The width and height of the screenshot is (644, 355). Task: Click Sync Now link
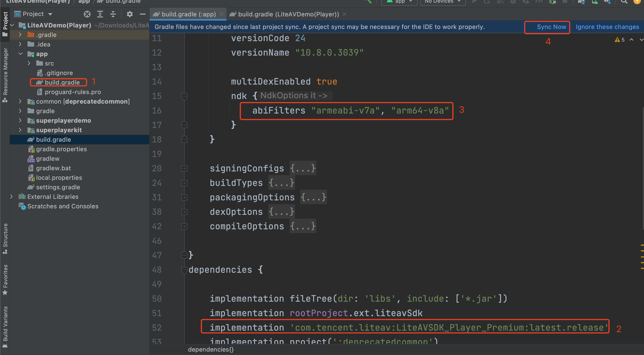point(551,27)
